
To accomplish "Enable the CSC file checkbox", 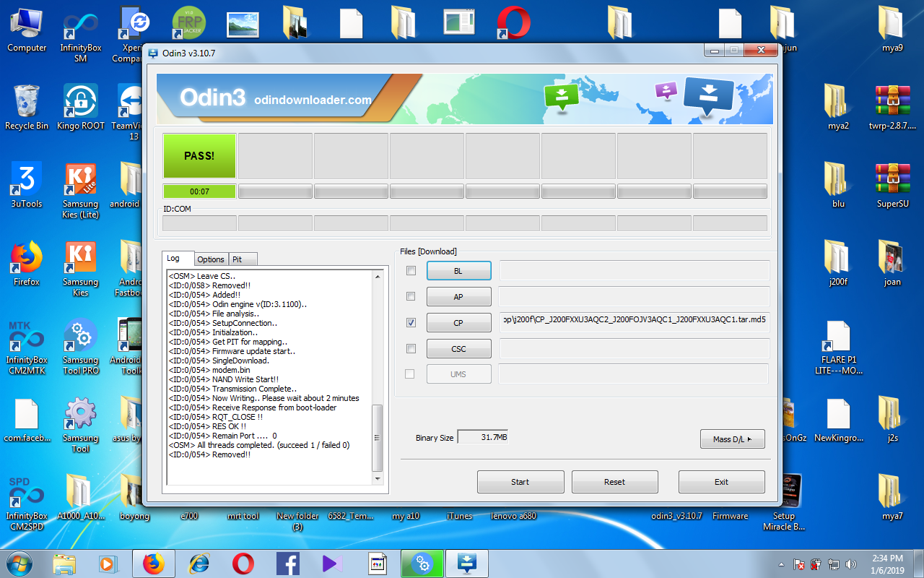I will [411, 348].
